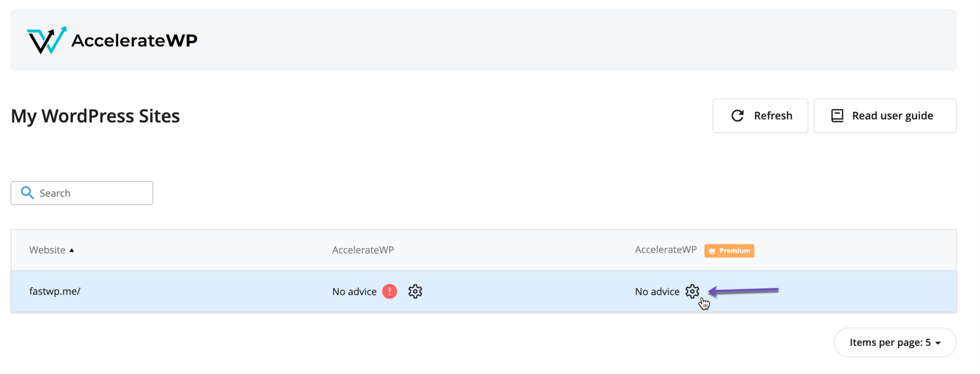Screen dimensions: 980x374
Task: Open settings gear in Premium column
Action: 692,291
